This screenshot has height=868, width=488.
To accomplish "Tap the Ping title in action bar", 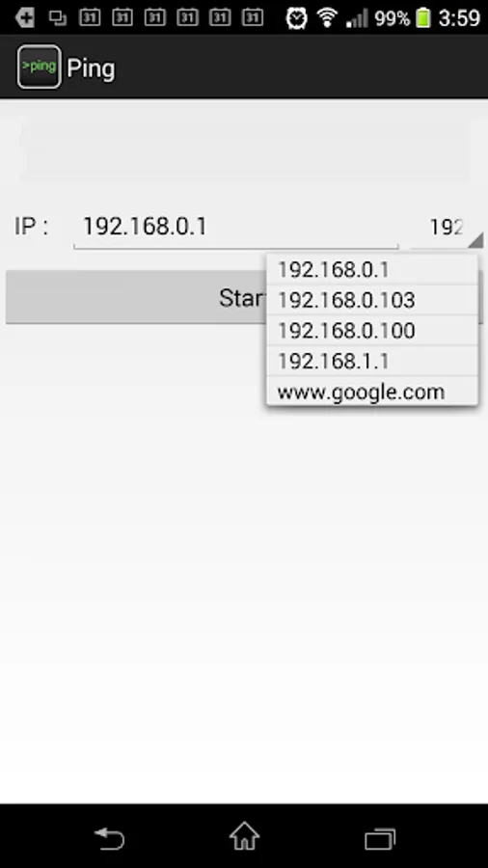I will (x=92, y=68).
